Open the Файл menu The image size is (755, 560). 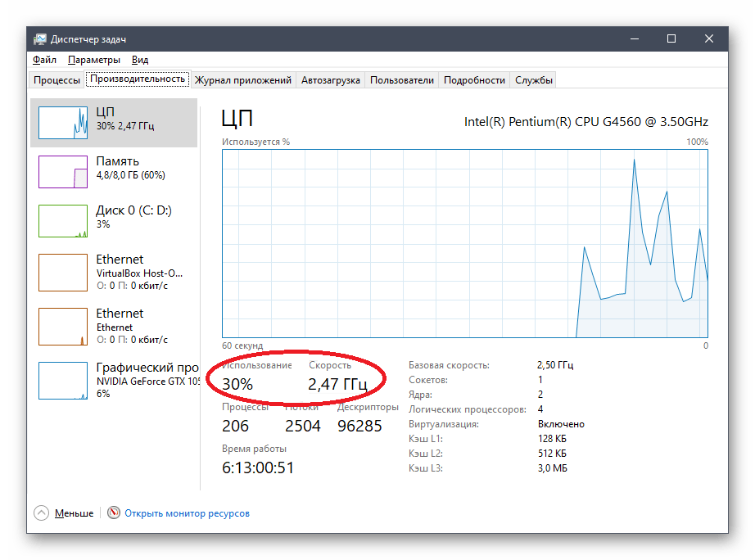[x=44, y=60]
